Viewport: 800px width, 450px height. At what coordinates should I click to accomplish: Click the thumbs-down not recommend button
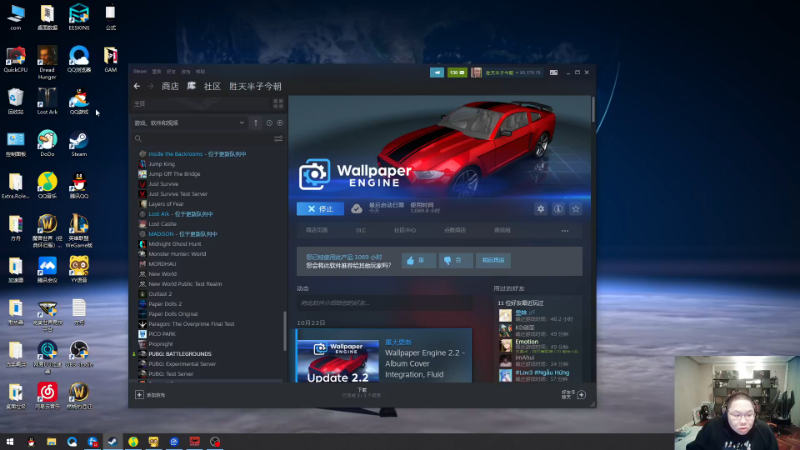coord(455,260)
